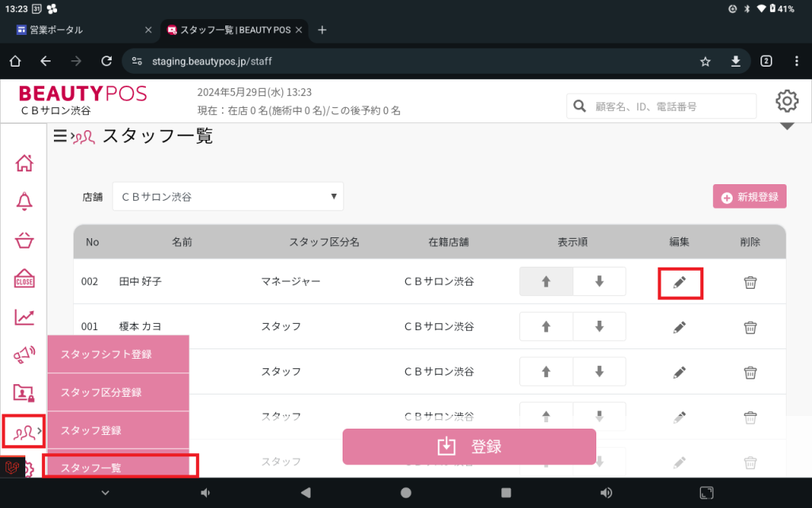Open the home icon in sidebar
Viewport: 812px width, 508px height.
pyautogui.click(x=25, y=164)
